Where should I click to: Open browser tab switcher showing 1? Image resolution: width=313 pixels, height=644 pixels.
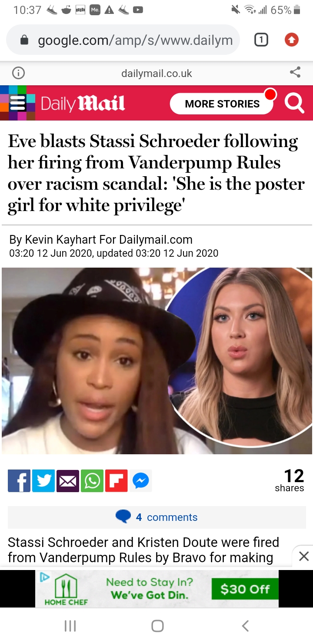coord(260,40)
